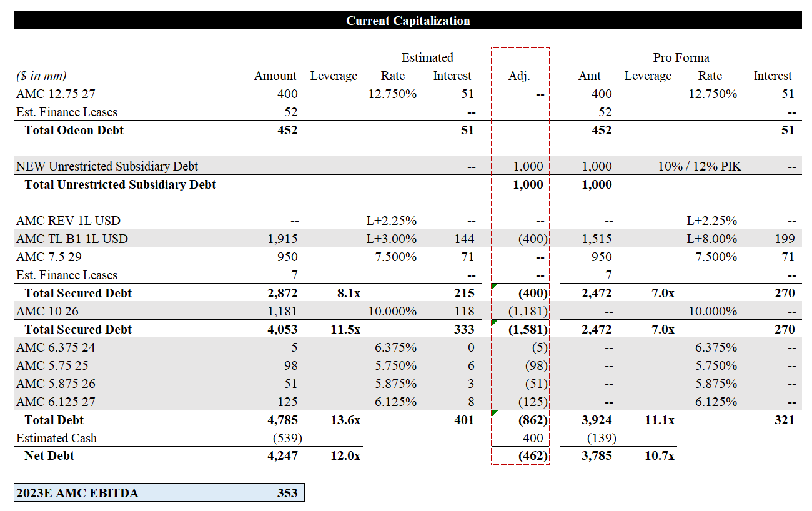Click the Estimated column group header

(427, 57)
